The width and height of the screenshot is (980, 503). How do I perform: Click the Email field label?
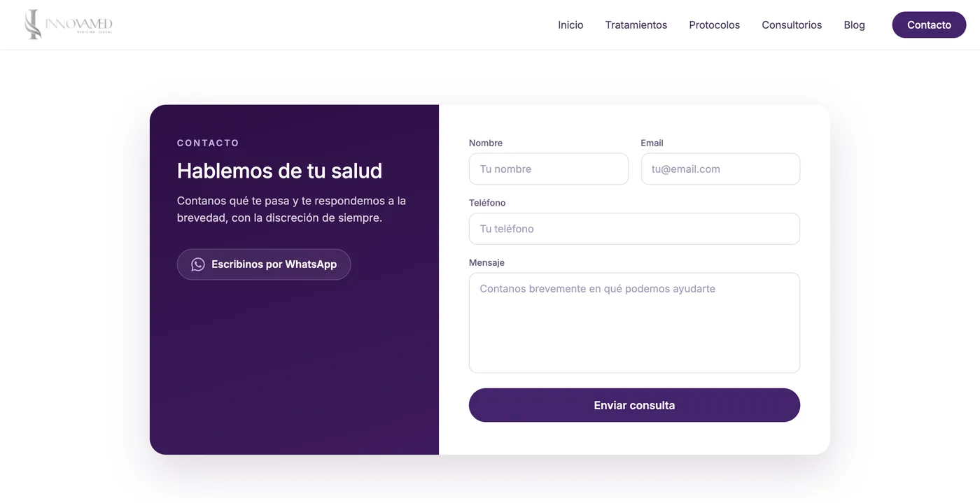tap(652, 143)
